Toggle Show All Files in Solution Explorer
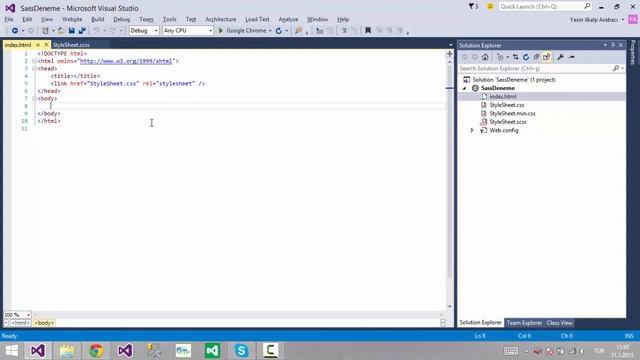The image size is (640, 360). pyautogui.click(x=547, y=57)
